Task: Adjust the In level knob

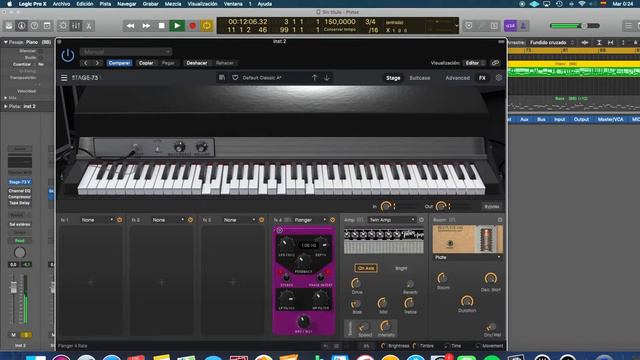Action: click(386, 207)
